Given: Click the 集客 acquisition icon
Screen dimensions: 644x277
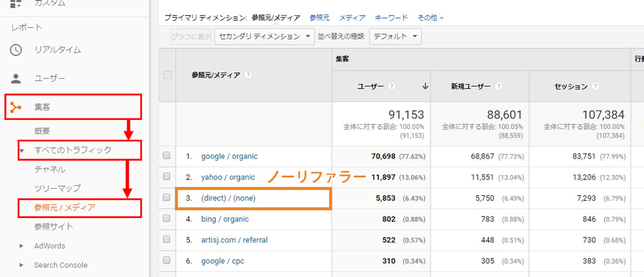Looking at the screenshot, I should pos(16,108).
